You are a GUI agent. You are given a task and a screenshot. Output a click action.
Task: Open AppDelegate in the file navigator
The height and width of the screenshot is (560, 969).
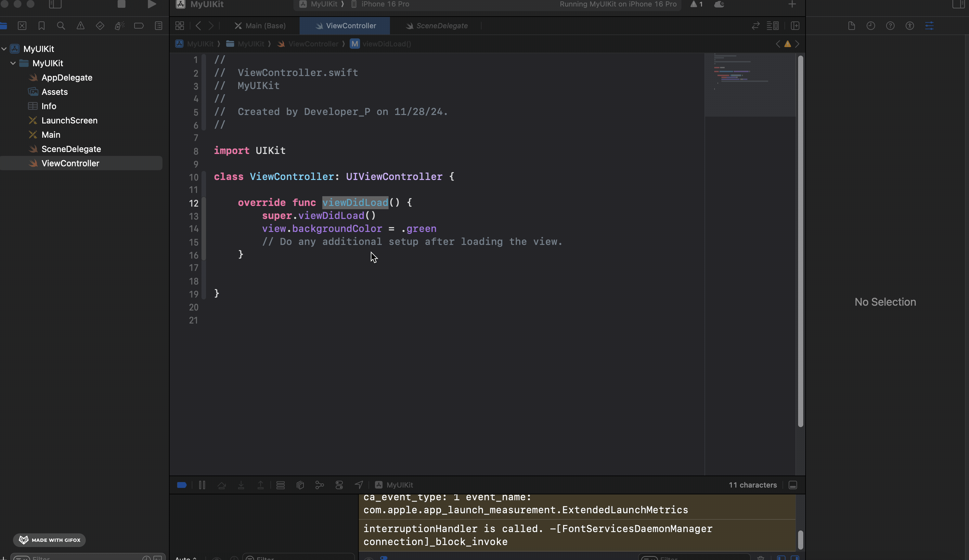pyautogui.click(x=67, y=78)
